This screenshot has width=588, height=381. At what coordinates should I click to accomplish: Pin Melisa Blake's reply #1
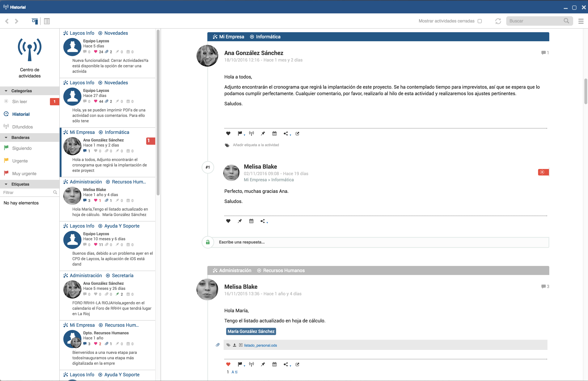tap(240, 221)
